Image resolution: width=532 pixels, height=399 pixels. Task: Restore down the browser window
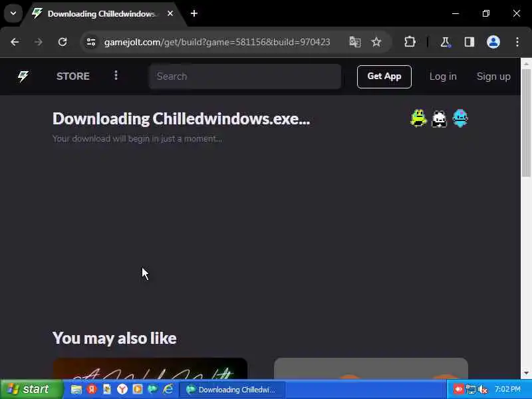486,13
